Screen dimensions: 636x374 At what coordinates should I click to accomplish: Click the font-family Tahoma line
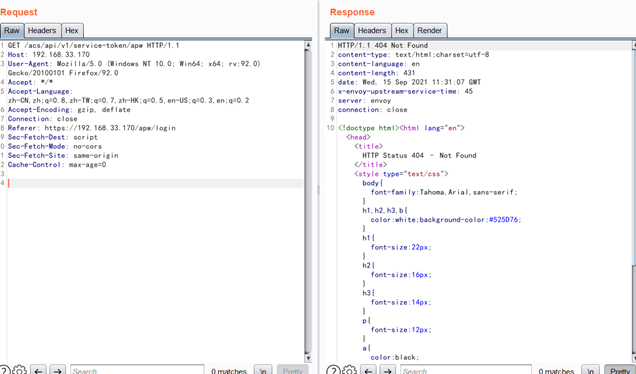(444, 192)
